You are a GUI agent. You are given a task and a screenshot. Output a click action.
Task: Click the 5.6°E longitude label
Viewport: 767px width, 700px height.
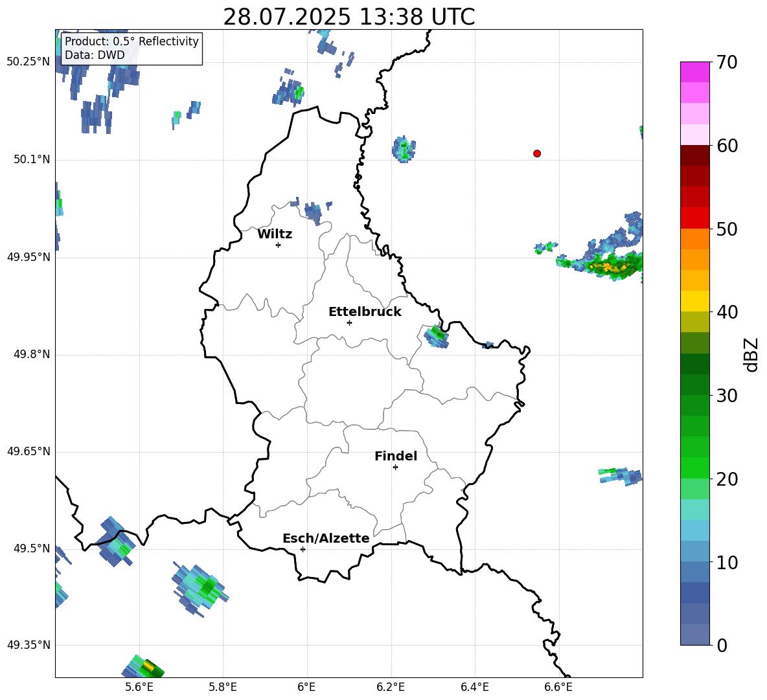pyautogui.click(x=139, y=687)
